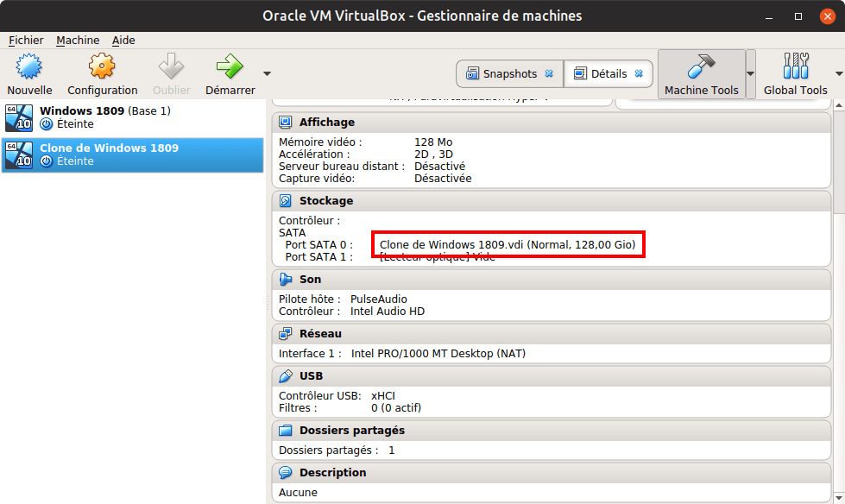Open the Machine menu
The width and height of the screenshot is (845, 504).
point(78,41)
